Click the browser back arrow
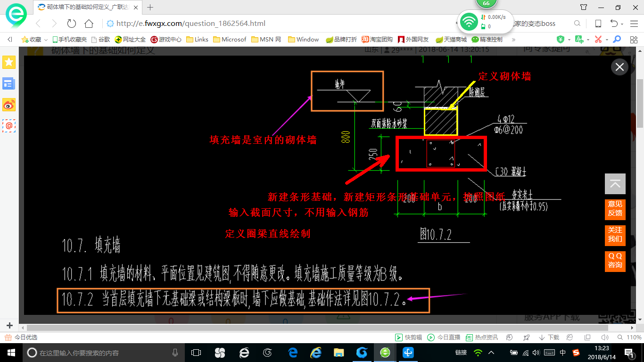644x362 pixels. (38, 24)
